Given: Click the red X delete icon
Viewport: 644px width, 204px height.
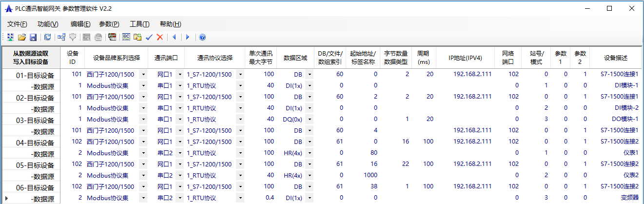Looking at the screenshot, I should (x=159, y=37).
